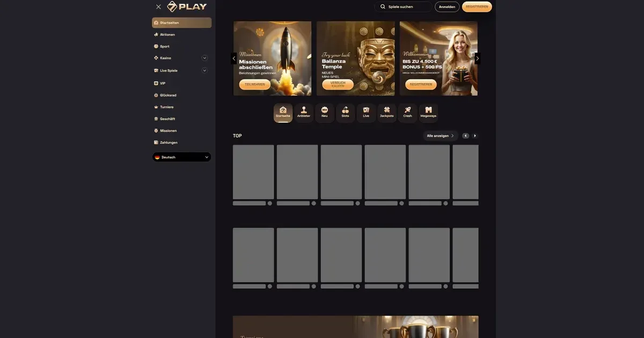The height and width of the screenshot is (338, 644).
Task: Select the Crash category tab
Action: (x=408, y=113)
